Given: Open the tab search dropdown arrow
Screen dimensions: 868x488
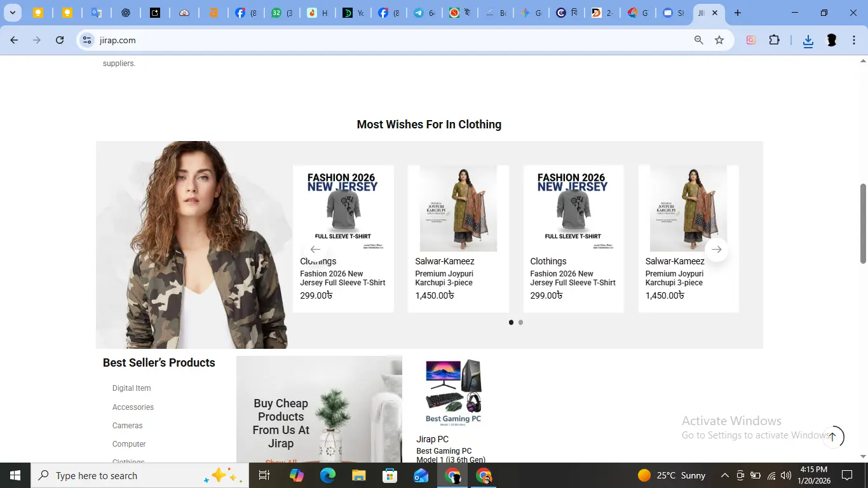Looking at the screenshot, I should click(12, 13).
